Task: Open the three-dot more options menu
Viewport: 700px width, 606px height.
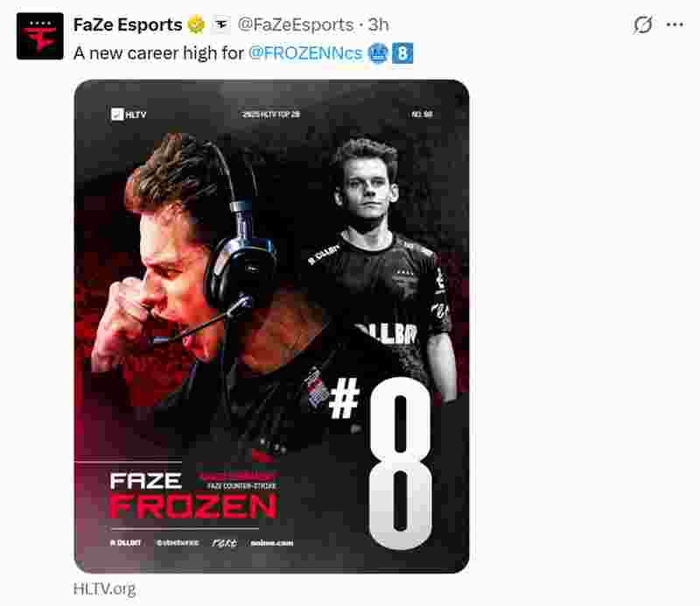Action: coord(675,25)
